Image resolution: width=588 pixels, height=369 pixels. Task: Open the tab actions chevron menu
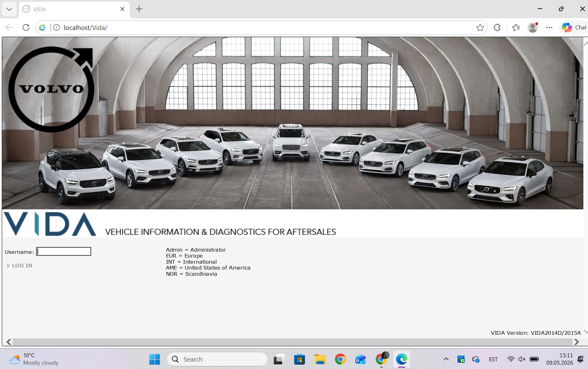pos(9,9)
